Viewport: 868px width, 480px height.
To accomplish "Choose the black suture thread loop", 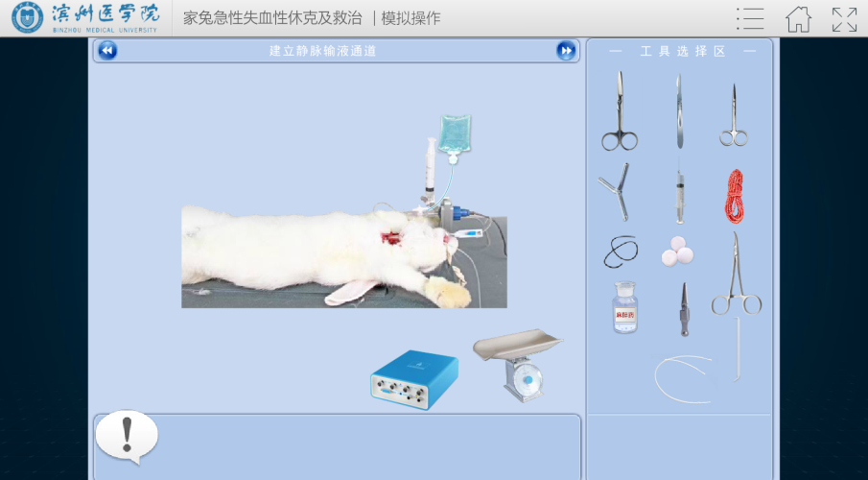I will pyautogui.click(x=621, y=252).
